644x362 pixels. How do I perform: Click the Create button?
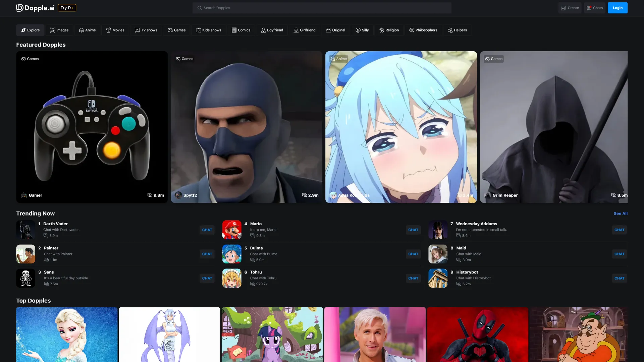tap(570, 8)
